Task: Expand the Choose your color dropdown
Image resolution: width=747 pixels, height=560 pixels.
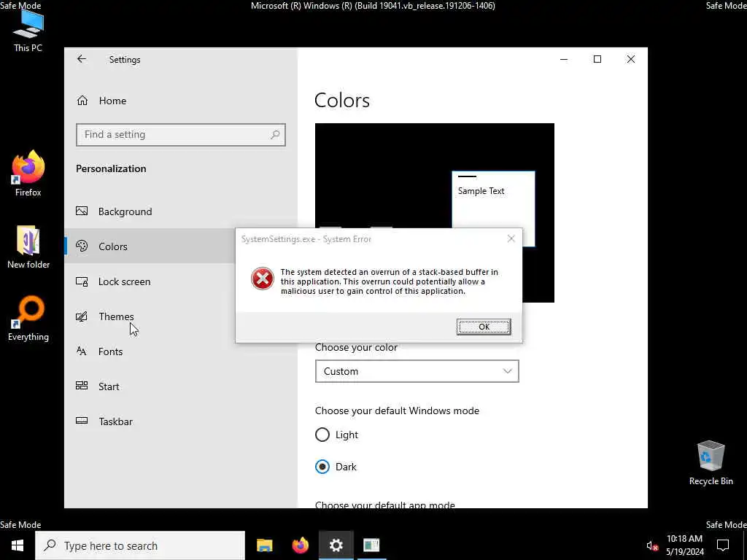Action: coord(417,371)
